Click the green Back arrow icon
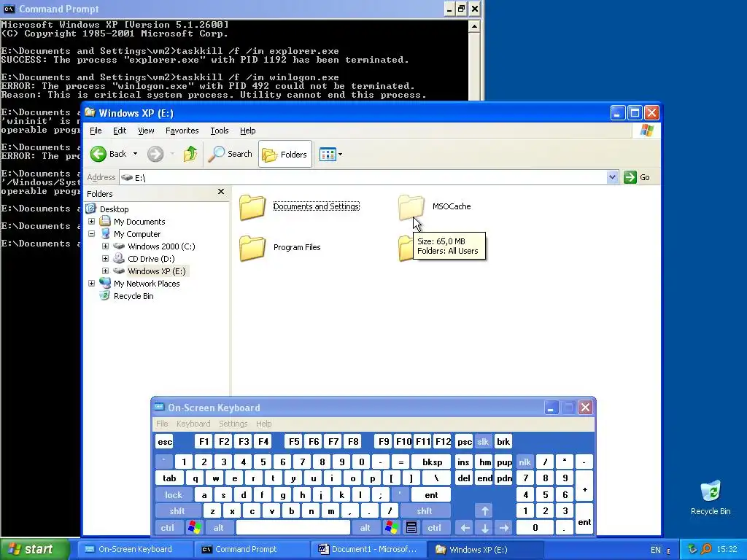747x560 pixels. (98, 154)
